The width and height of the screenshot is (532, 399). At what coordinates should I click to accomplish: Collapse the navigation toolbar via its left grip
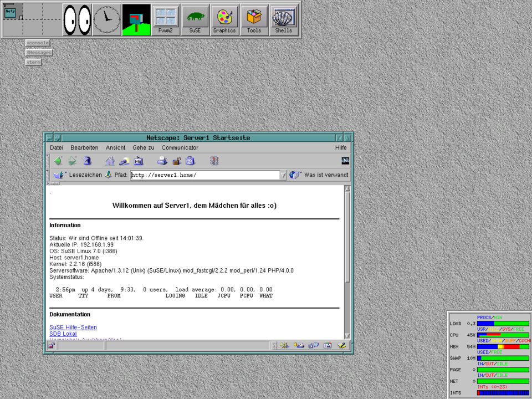coord(48,161)
